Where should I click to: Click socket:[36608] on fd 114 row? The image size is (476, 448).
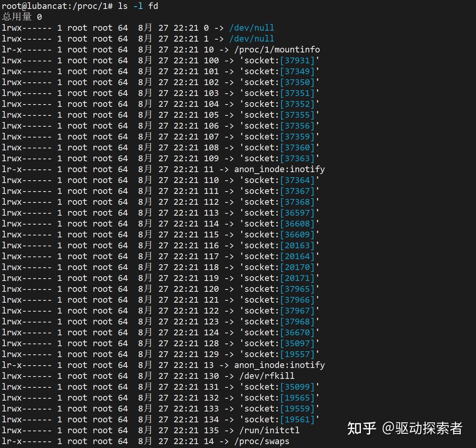[280, 223]
